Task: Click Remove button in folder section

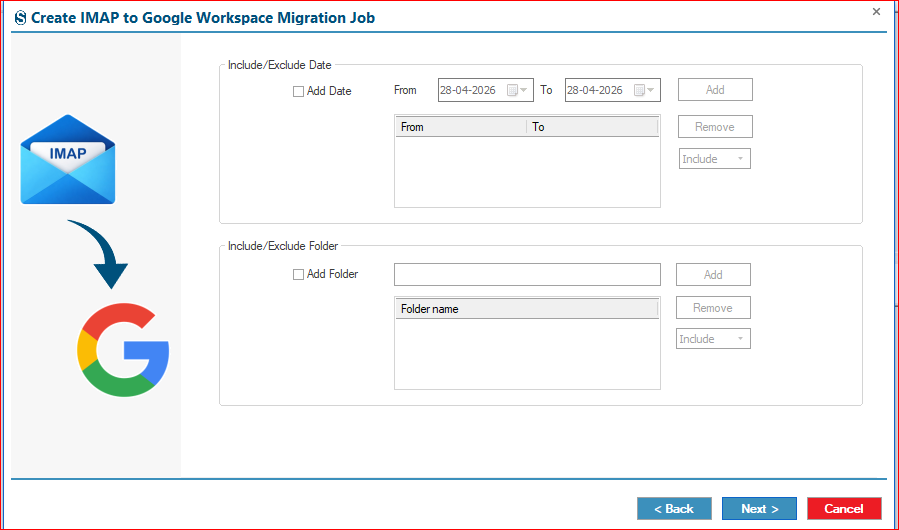Action: point(713,308)
